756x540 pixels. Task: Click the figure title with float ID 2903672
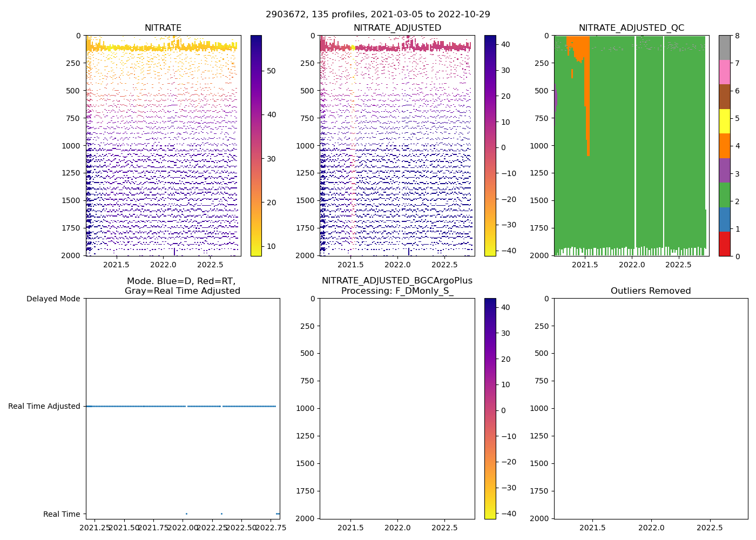pyautogui.click(x=378, y=15)
